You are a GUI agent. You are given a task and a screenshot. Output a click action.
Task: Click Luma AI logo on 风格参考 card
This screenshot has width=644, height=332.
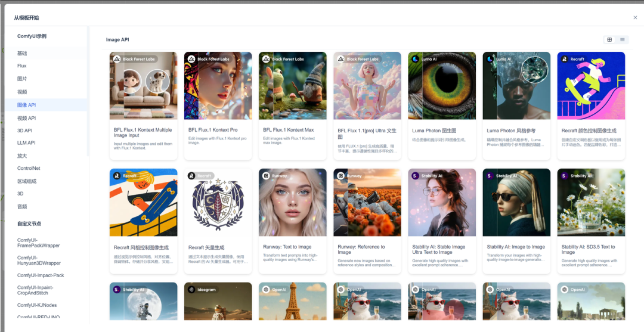pos(490,59)
